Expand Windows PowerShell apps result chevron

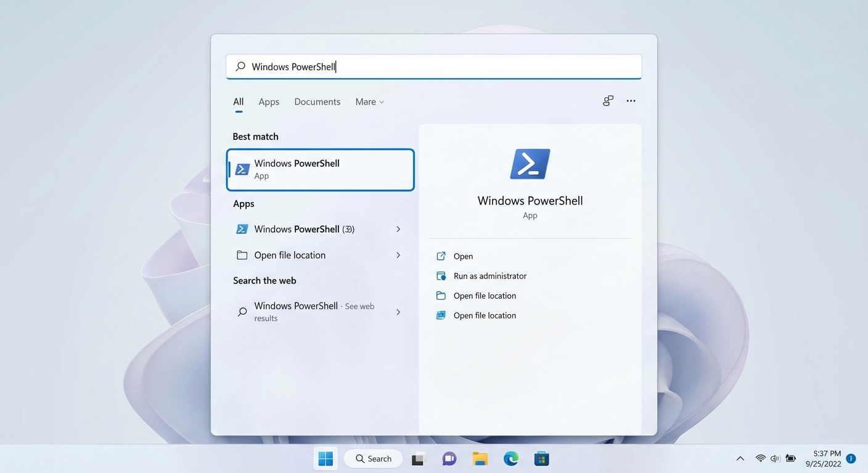398,228
